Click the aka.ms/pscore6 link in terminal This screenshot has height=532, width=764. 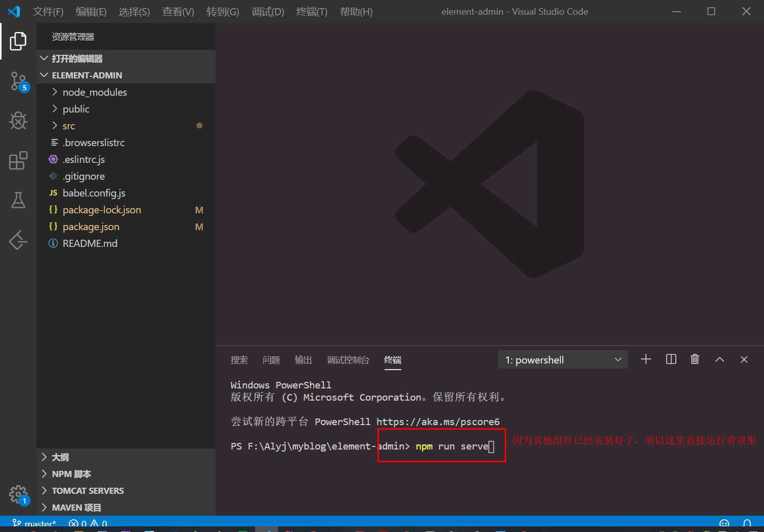pos(438,422)
